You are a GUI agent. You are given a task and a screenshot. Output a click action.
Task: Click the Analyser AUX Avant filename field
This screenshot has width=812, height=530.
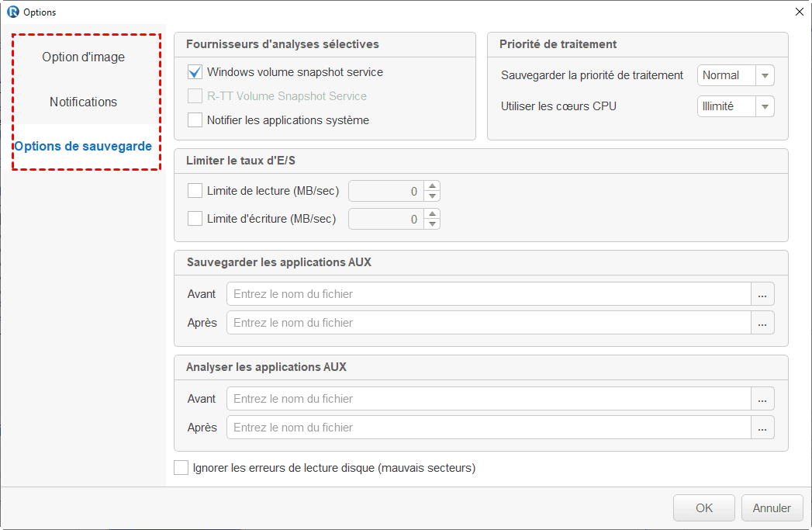[x=489, y=399]
